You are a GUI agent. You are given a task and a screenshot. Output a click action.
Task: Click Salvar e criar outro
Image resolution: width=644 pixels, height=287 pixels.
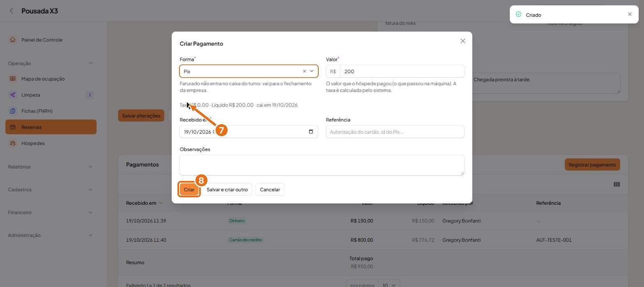pyautogui.click(x=227, y=190)
